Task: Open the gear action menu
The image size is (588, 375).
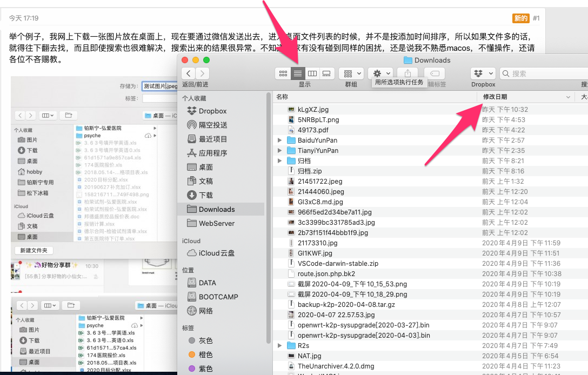Action: pos(380,73)
